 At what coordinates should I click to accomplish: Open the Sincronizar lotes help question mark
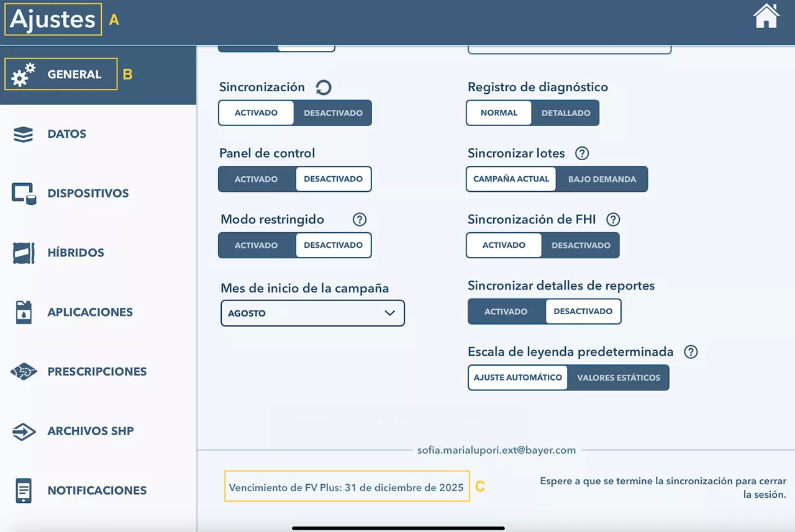pyautogui.click(x=581, y=153)
